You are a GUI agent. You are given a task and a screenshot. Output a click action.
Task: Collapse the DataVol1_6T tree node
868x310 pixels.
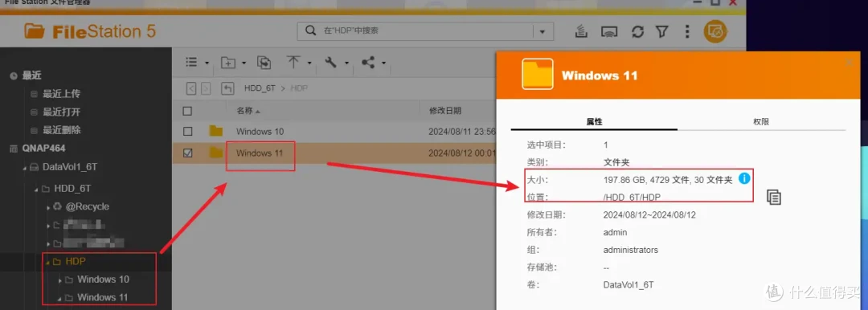coord(24,167)
